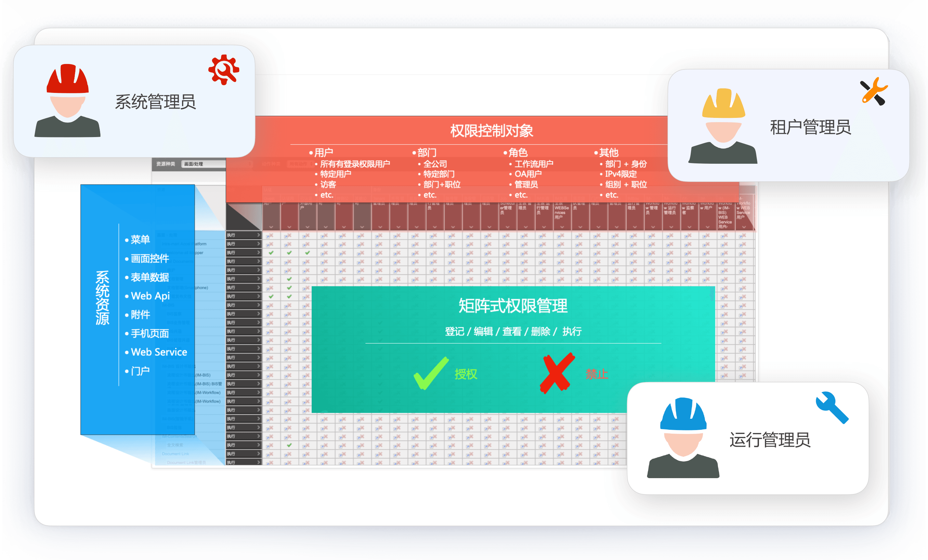Open the chevron under Workflow 运行管理员 column header

(671, 227)
